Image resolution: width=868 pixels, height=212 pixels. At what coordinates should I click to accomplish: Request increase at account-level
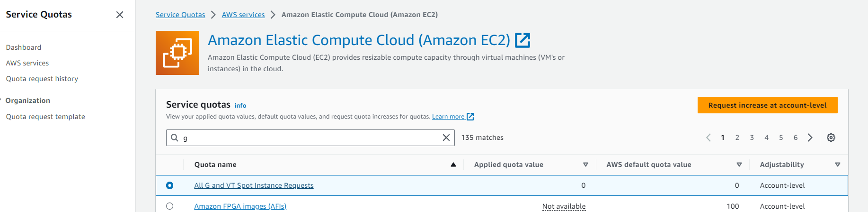coord(767,105)
